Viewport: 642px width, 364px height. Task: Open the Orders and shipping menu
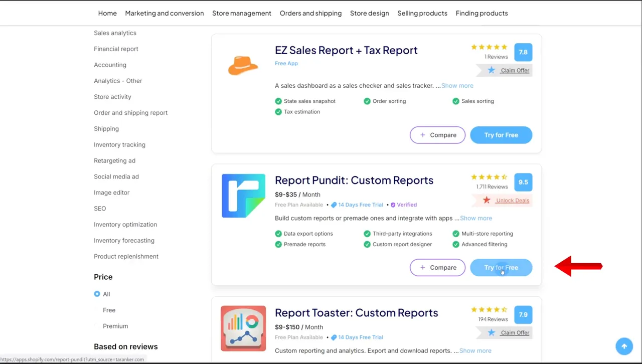tap(310, 13)
